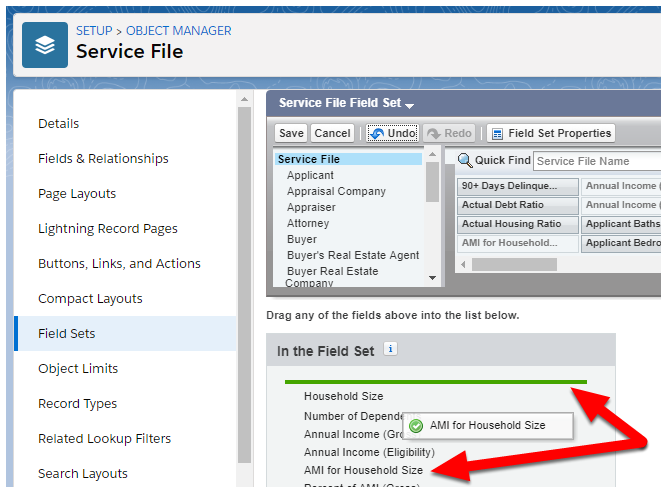Select Applicant in the object list
The width and height of the screenshot is (667, 493).
tap(310, 175)
